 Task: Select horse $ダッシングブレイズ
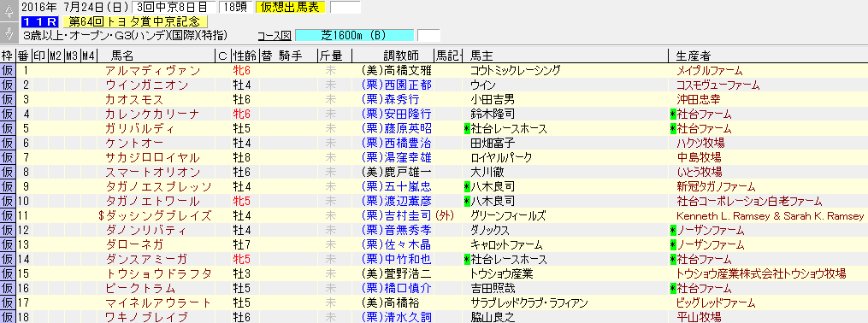[156, 215]
